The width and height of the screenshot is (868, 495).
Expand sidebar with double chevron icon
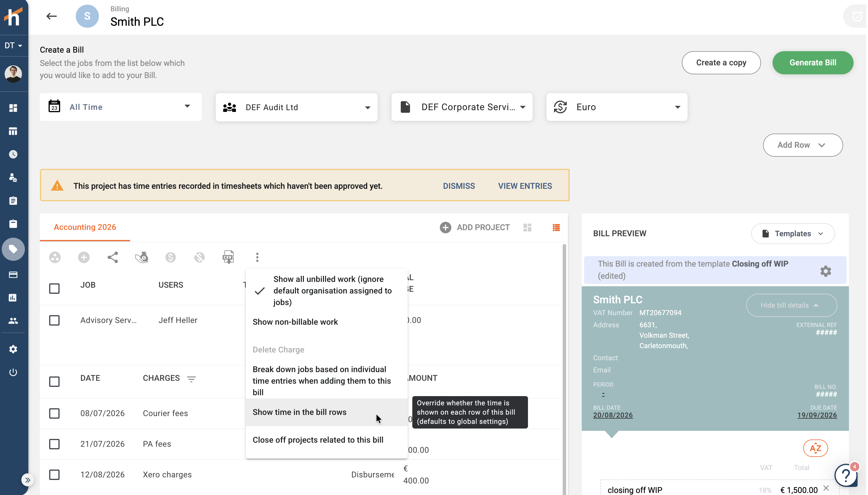point(27,480)
